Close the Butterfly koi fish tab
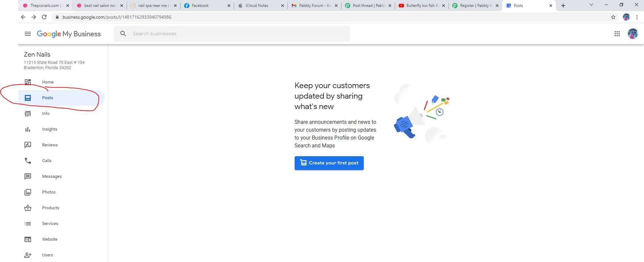The height and width of the screenshot is (262, 644). point(443,6)
